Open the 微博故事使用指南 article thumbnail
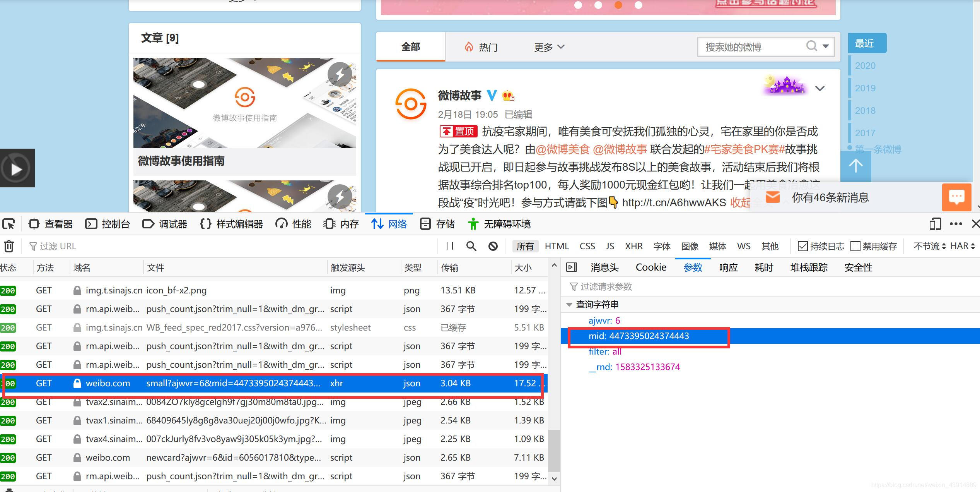This screenshot has width=980, height=492. (244, 103)
